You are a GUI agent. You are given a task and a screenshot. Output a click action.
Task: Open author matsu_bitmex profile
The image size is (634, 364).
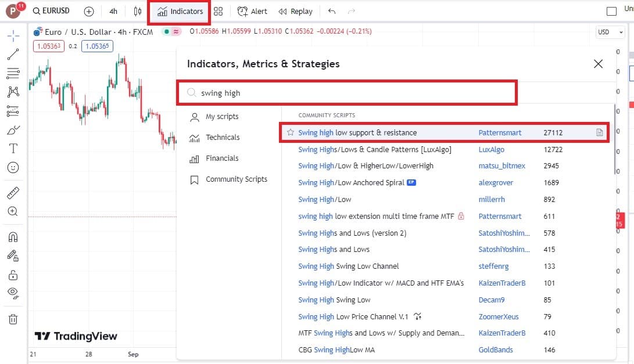coord(502,166)
